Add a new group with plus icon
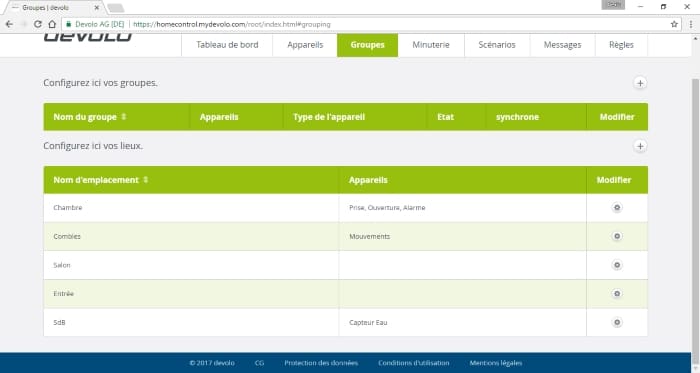 tap(640, 83)
